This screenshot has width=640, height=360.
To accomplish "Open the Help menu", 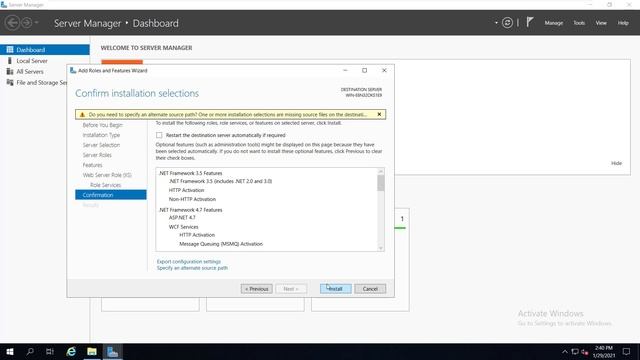I will pyautogui.click(x=623, y=23).
